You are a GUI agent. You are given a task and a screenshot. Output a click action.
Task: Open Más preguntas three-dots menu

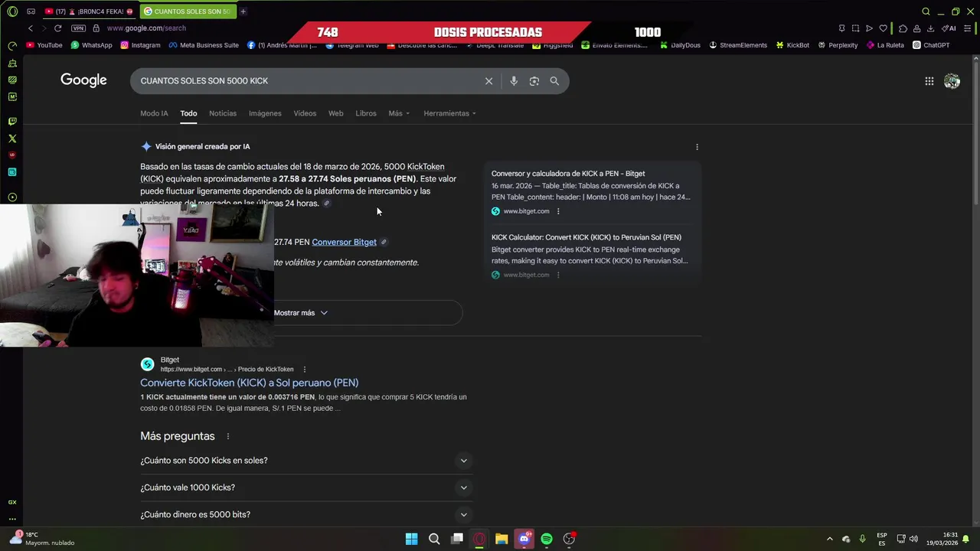[x=227, y=436]
